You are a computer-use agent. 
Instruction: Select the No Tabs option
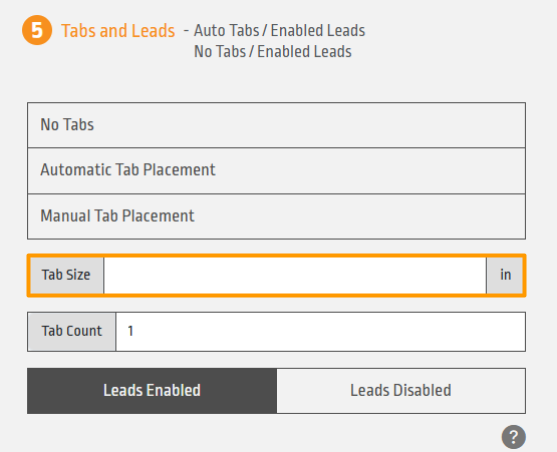click(x=276, y=125)
